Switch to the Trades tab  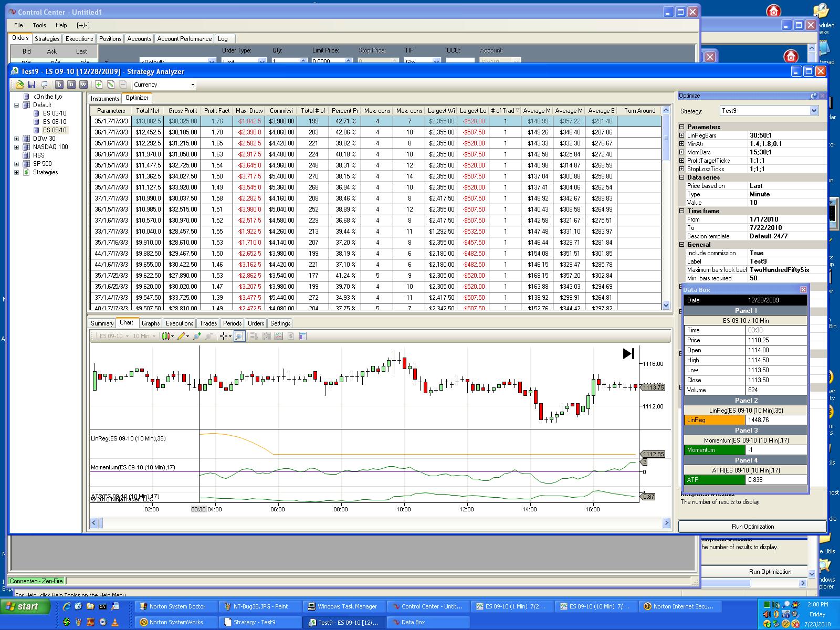208,323
